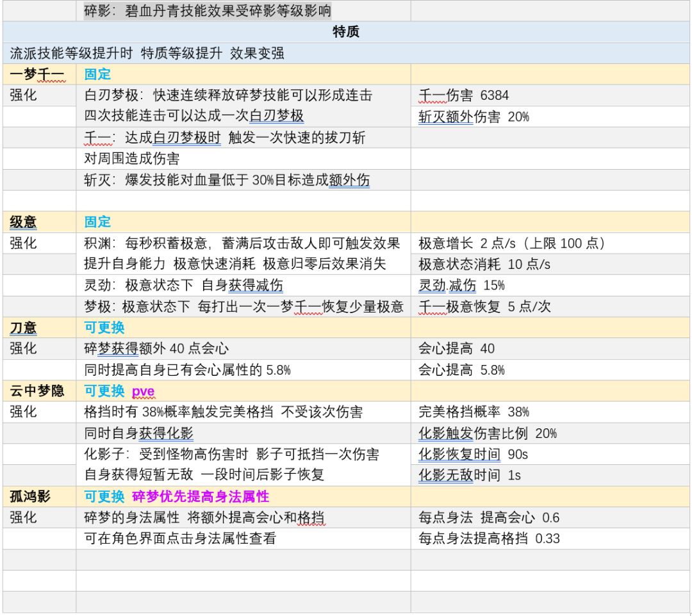Select the magenta 'pve' tag text
Screen dimensions: 692x616
[143, 391]
